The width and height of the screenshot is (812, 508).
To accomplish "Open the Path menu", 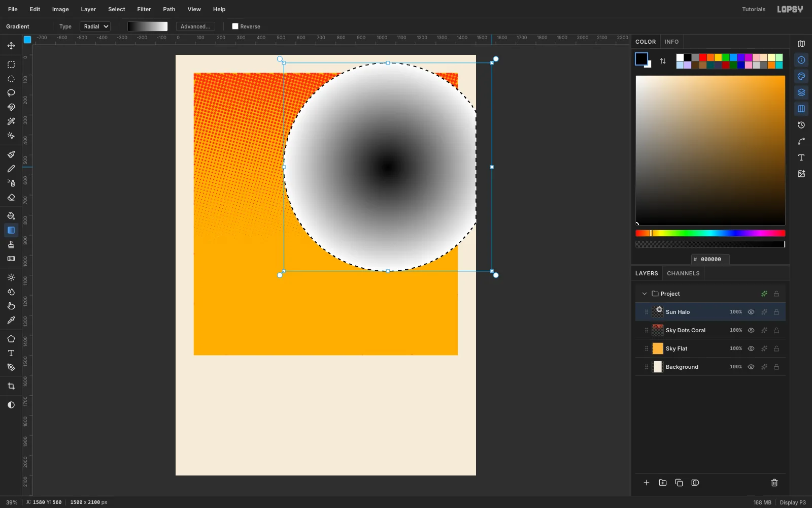I will [x=169, y=9].
